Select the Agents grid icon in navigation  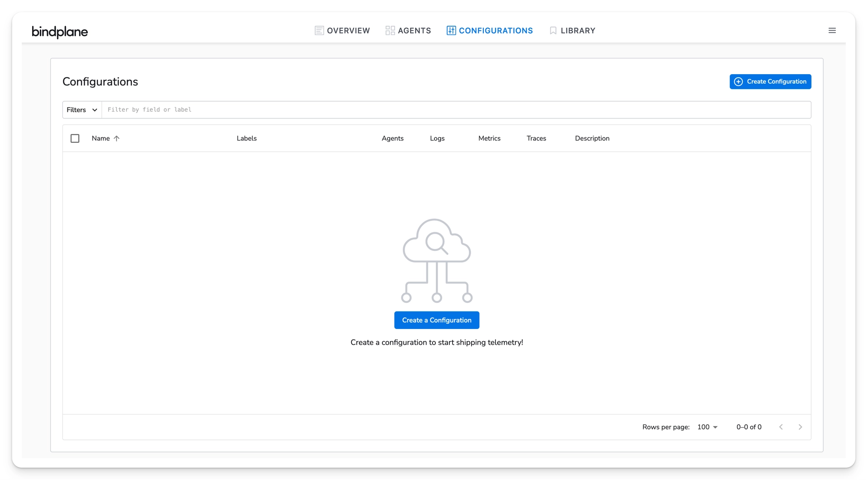pyautogui.click(x=390, y=30)
